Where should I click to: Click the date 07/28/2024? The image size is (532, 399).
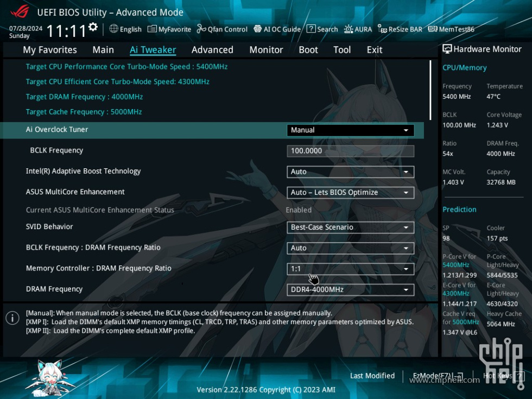[26, 28]
